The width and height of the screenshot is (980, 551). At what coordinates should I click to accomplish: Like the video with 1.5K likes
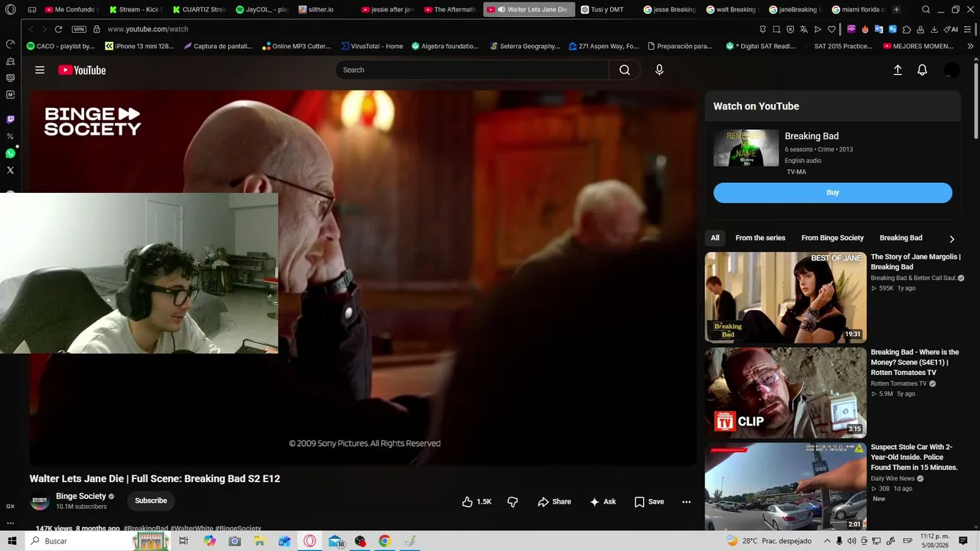click(477, 502)
